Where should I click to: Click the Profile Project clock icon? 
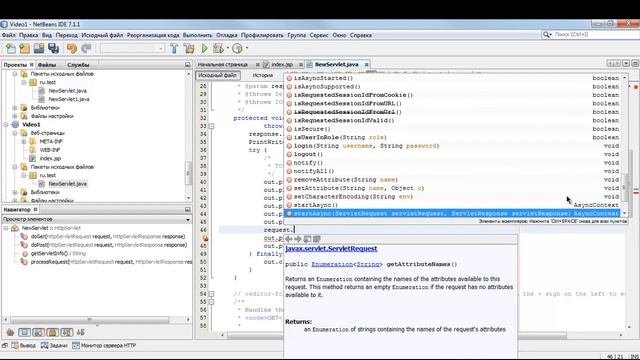pos(237,49)
